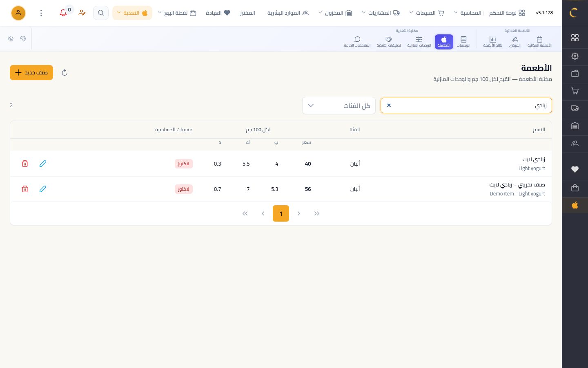Click the user profile avatar

(x=18, y=13)
